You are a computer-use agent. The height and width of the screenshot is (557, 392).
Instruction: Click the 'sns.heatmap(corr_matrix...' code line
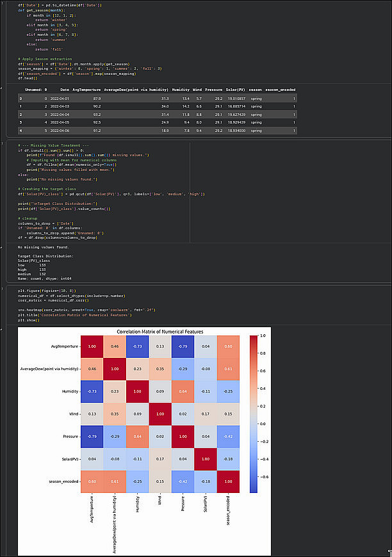(x=86, y=310)
